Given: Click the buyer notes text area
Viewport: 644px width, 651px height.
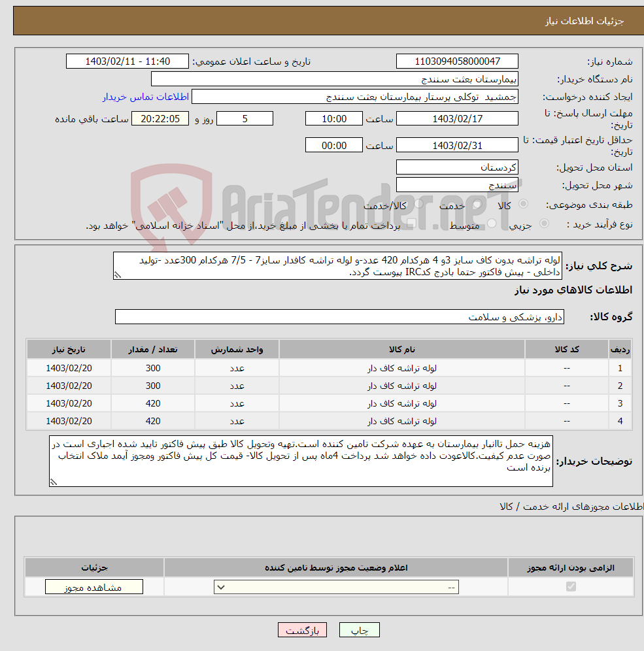Looking at the screenshot, I should [301, 461].
